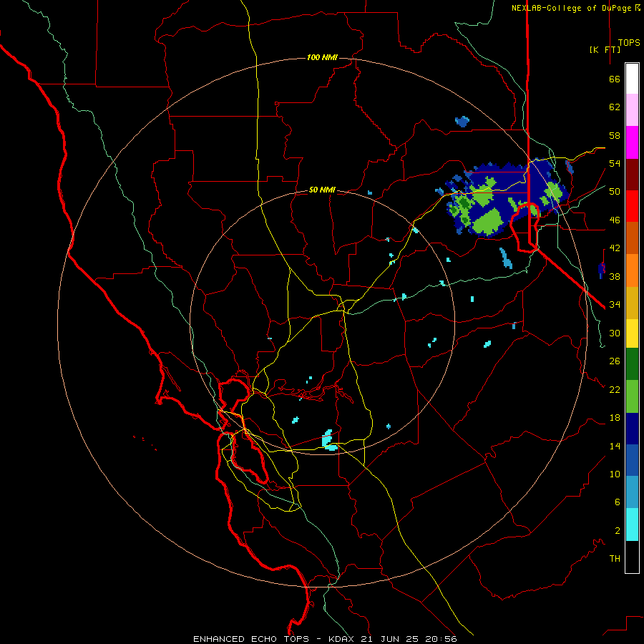Click the "22" legend value
Viewport: 644px width, 644px height.
(x=615, y=389)
